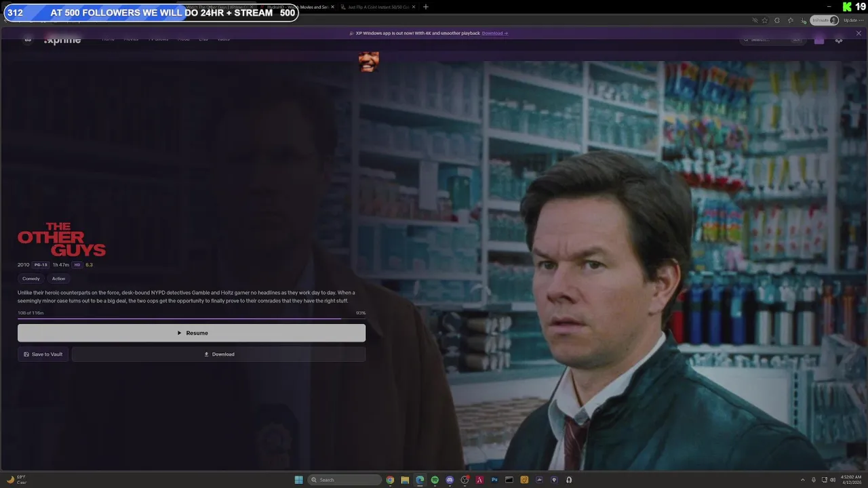868x488 pixels.
Task: Click the watch progress bar
Action: tap(191, 319)
